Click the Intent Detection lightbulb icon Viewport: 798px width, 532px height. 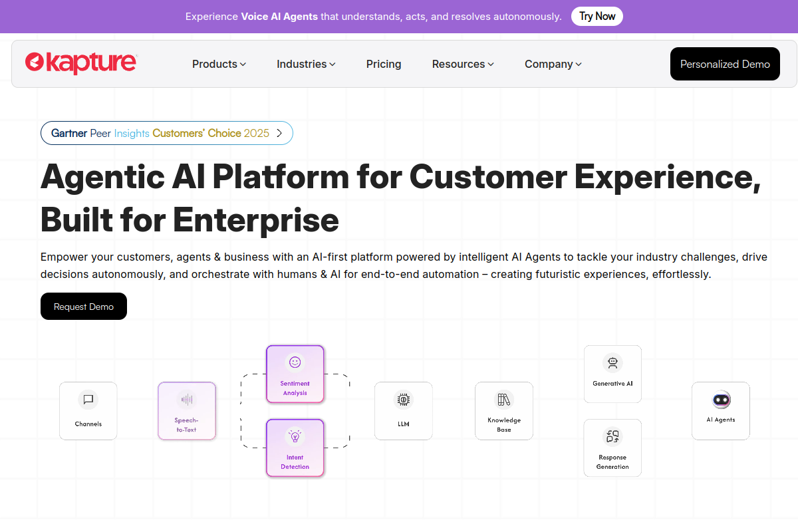[295, 436]
